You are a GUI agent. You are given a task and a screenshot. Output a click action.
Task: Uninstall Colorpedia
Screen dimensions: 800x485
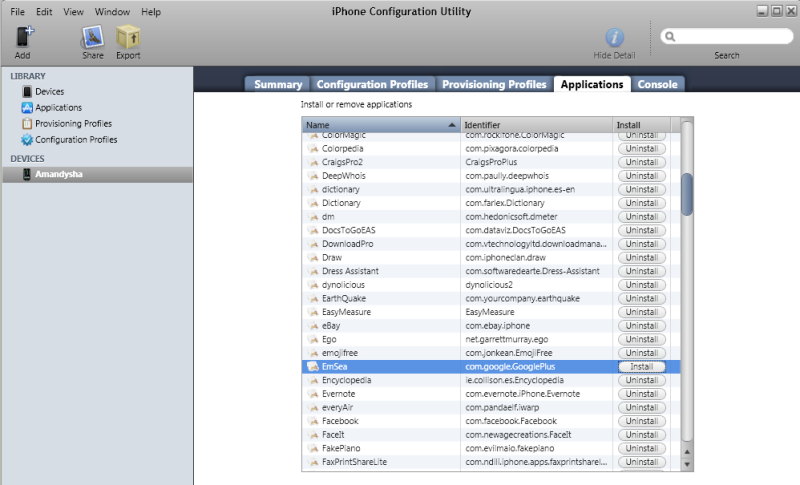point(641,149)
